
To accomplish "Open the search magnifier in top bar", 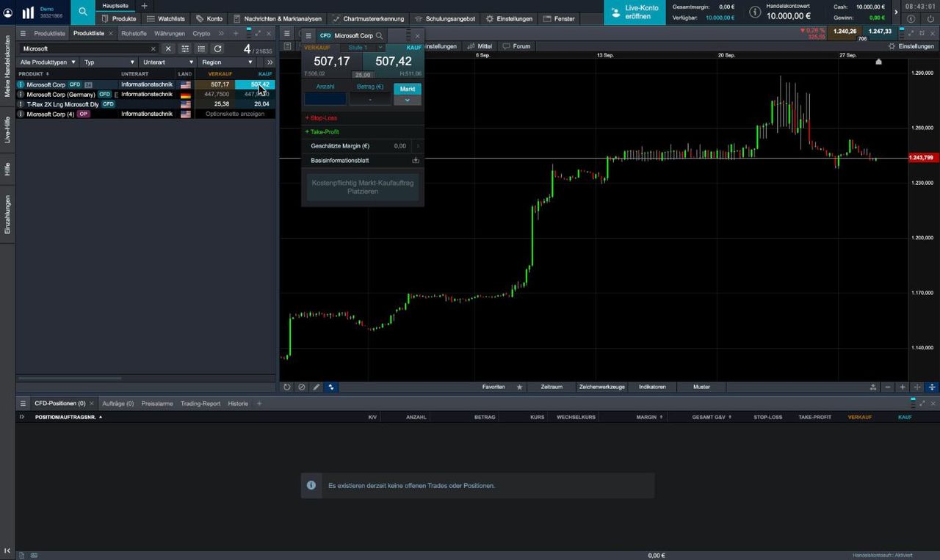I will click(83, 12).
